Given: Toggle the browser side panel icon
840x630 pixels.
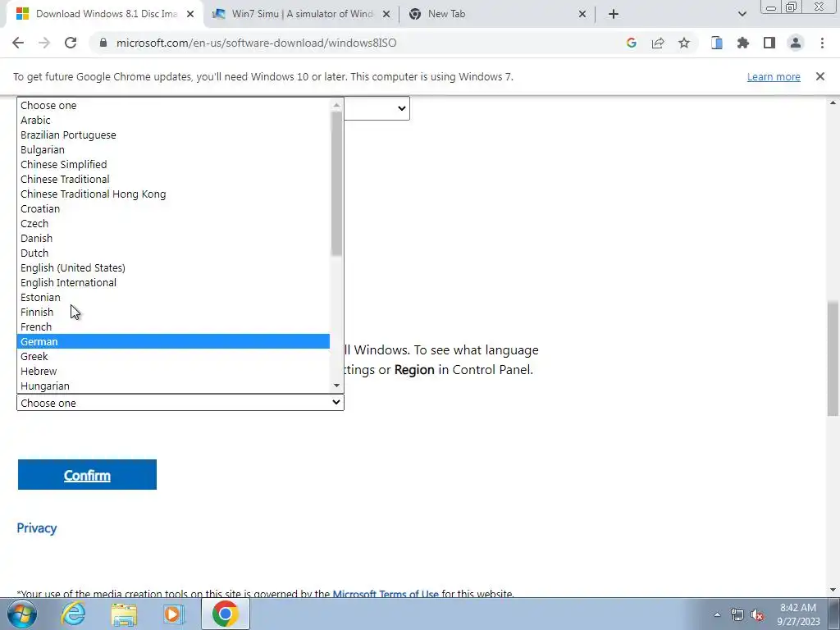Looking at the screenshot, I should pyautogui.click(x=769, y=43).
